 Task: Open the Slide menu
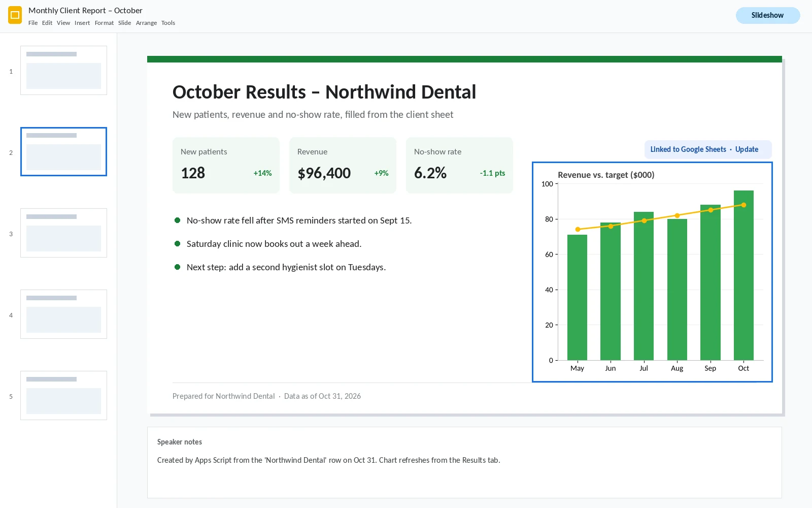[x=125, y=23]
